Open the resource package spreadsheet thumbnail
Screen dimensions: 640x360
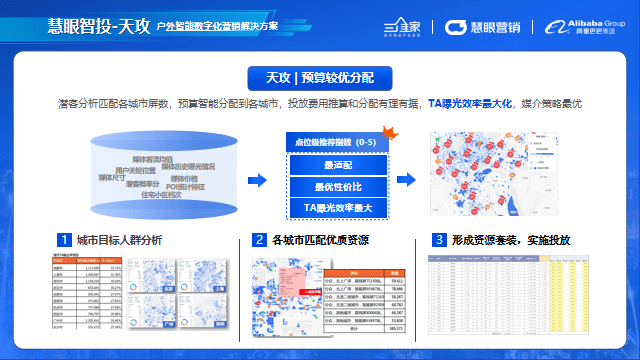(509, 295)
